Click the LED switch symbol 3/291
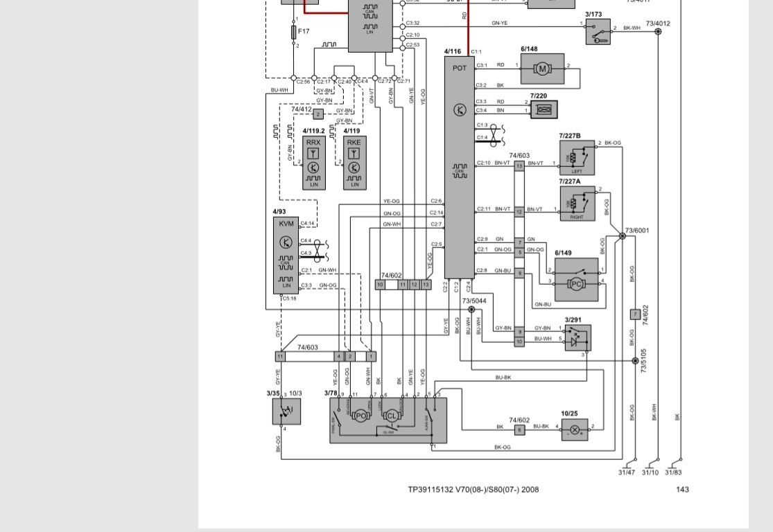Image resolution: width=773 pixels, height=532 pixels. click(577, 337)
